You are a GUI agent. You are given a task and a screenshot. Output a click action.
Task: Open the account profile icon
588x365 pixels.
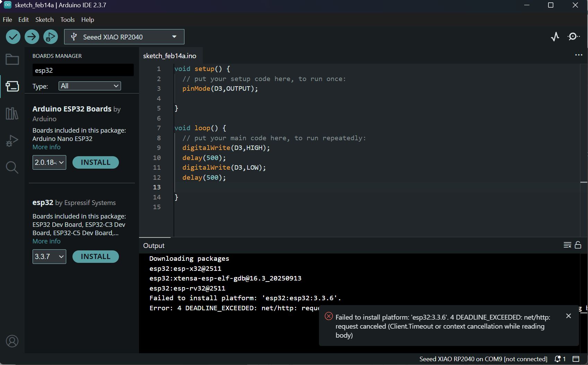[12, 341]
